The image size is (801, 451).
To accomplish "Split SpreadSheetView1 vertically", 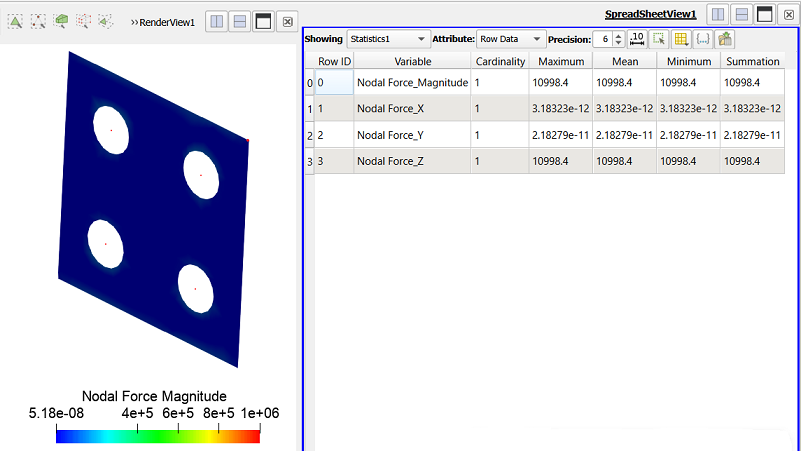I will point(741,14).
